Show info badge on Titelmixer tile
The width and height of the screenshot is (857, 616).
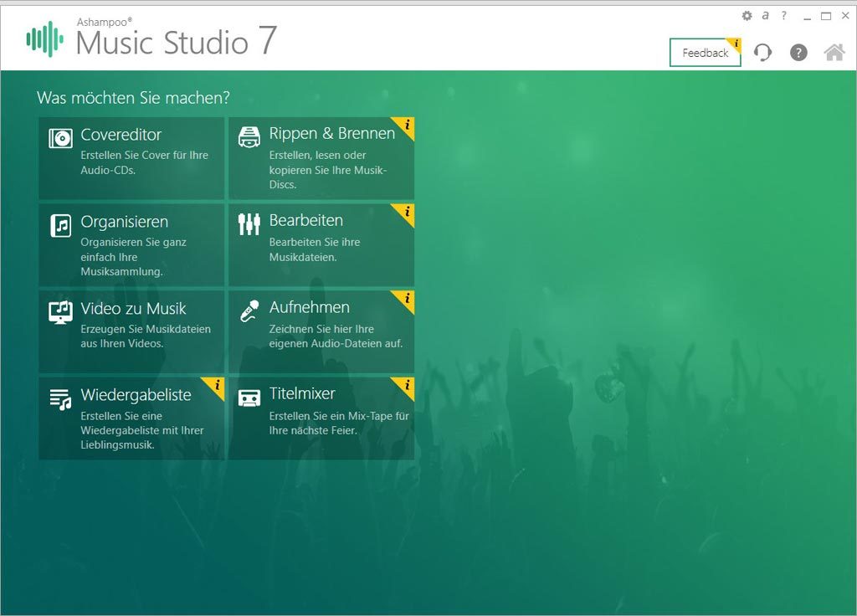click(x=406, y=386)
